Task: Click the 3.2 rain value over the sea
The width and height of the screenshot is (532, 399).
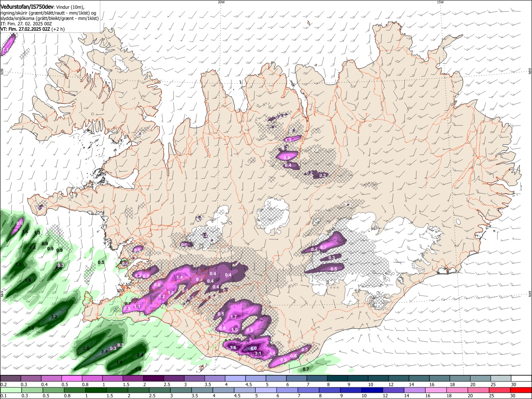Action: pos(54,317)
